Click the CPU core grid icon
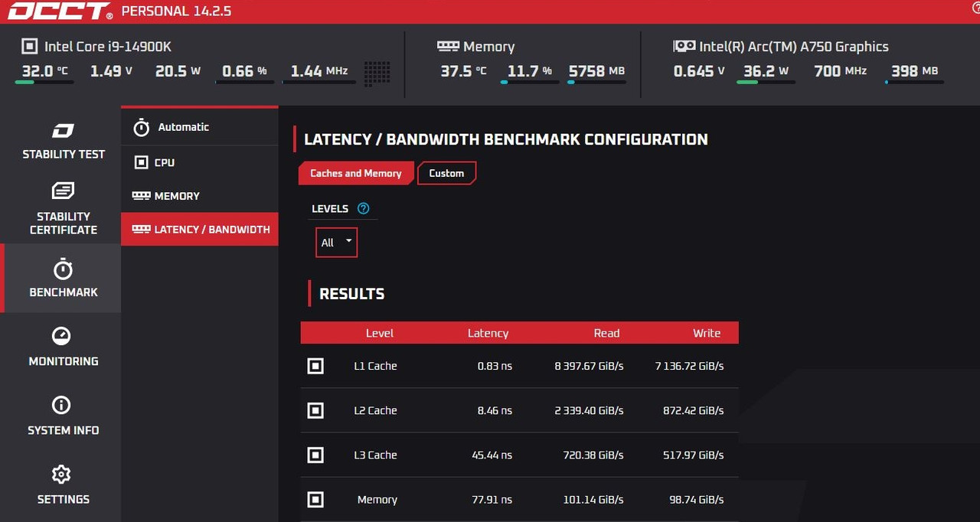This screenshot has width=980, height=522. [377, 73]
